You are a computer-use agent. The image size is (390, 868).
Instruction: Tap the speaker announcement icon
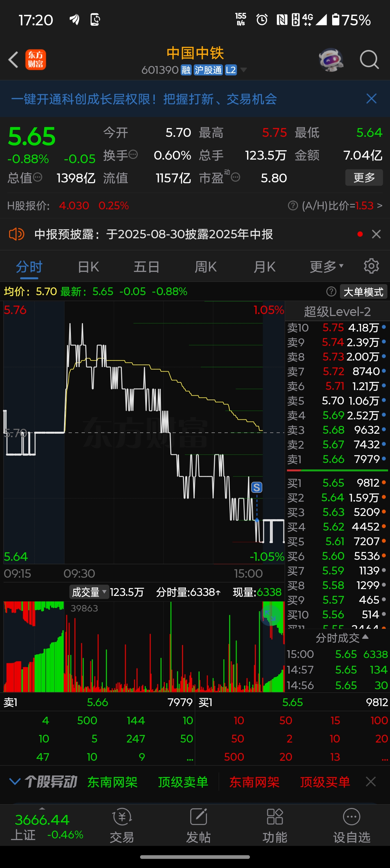16,234
